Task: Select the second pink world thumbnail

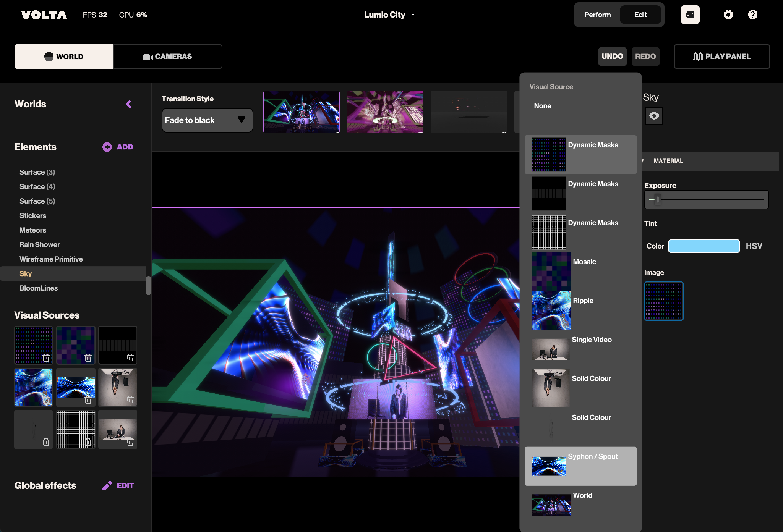Action: 385,112
